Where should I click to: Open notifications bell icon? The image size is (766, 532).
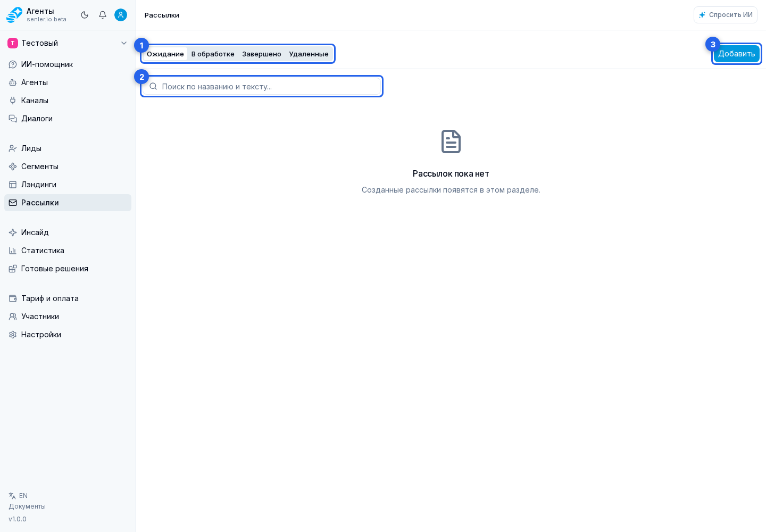pyautogui.click(x=103, y=15)
